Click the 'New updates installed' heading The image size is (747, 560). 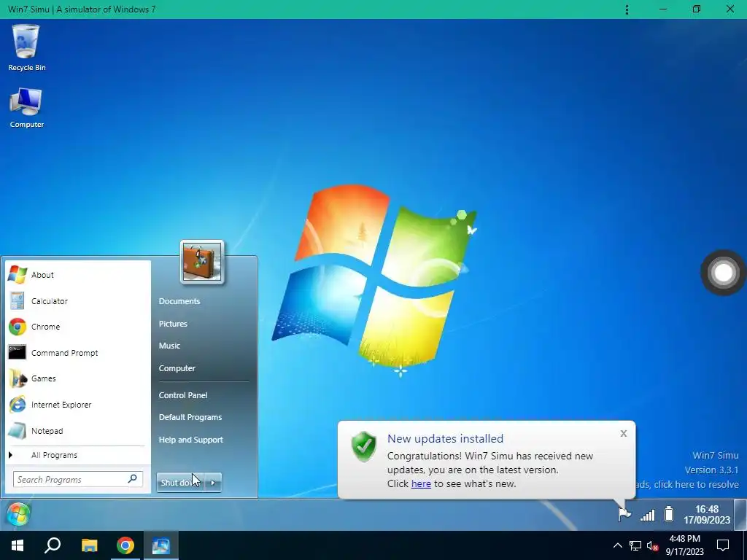pos(446,438)
